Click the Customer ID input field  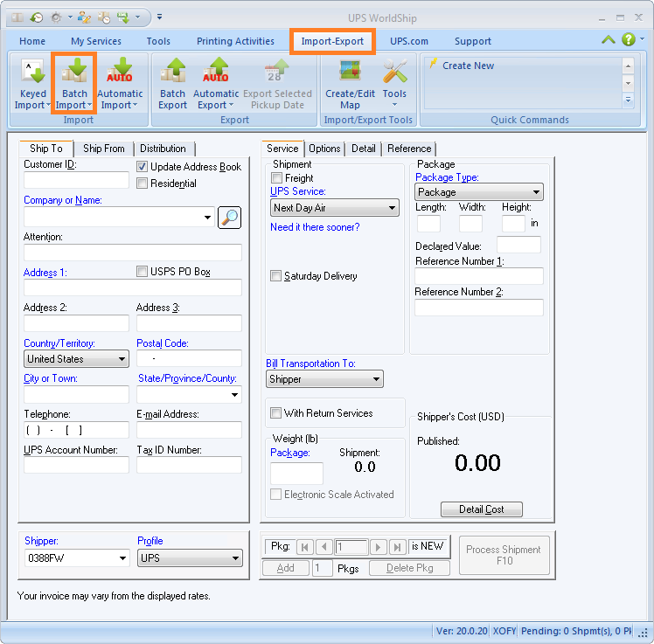coord(76,180)
